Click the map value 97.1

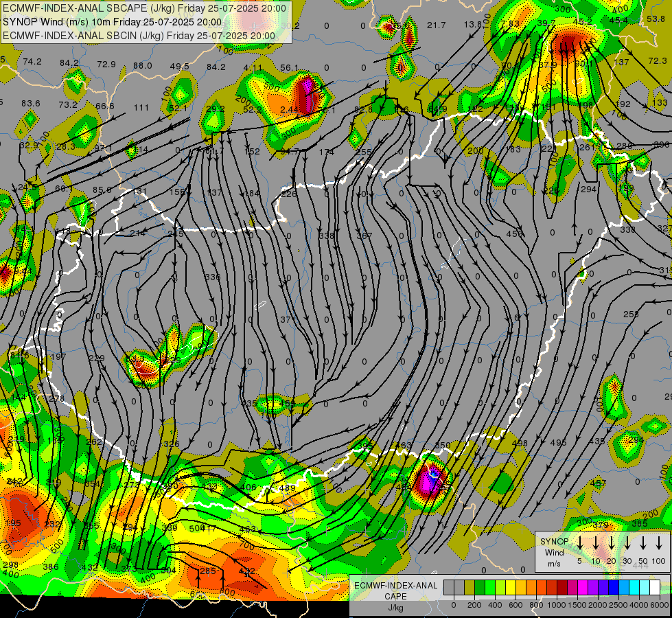[103, 148]
